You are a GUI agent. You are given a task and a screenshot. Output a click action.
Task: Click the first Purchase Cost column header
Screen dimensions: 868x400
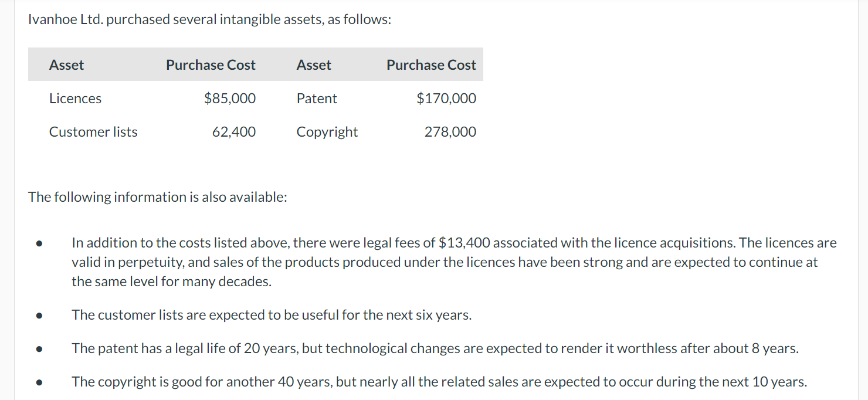tap(211, 65)
